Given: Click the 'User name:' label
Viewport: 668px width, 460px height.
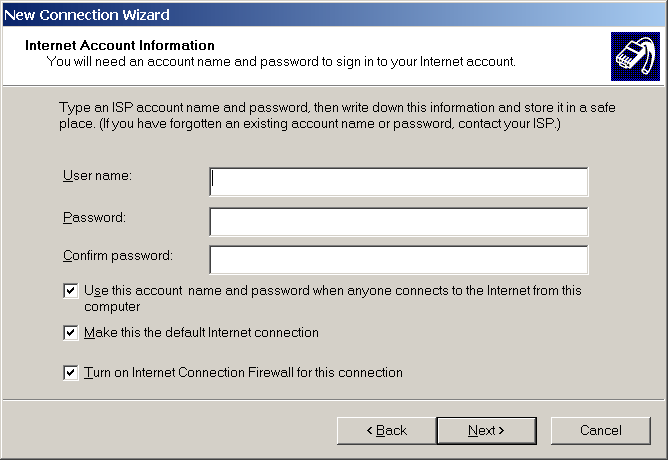Looking at the screenshot, I should (x=98, y=176).
